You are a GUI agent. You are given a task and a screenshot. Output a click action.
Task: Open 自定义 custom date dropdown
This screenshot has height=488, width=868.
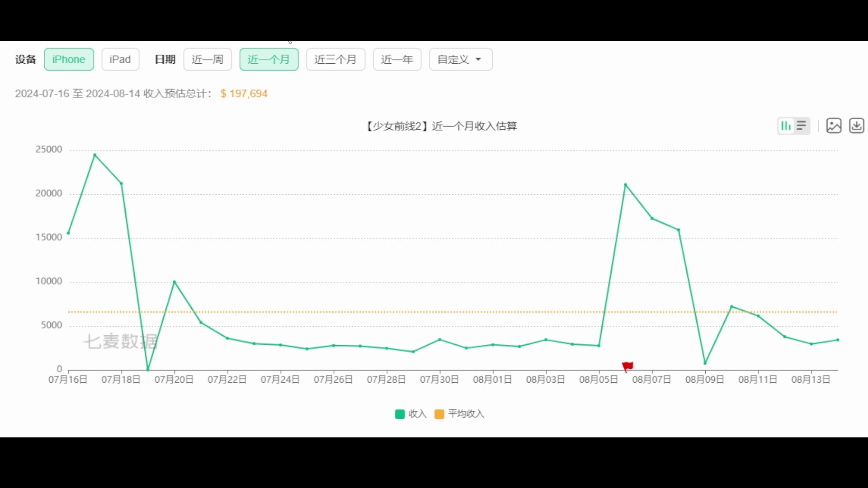(x=461, y=59)
